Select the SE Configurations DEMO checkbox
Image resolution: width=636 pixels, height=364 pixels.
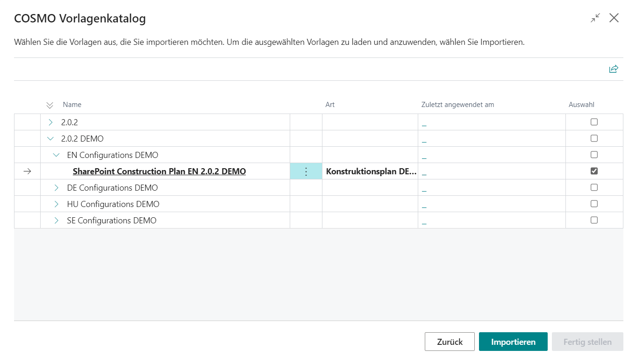tap(594, 220)
